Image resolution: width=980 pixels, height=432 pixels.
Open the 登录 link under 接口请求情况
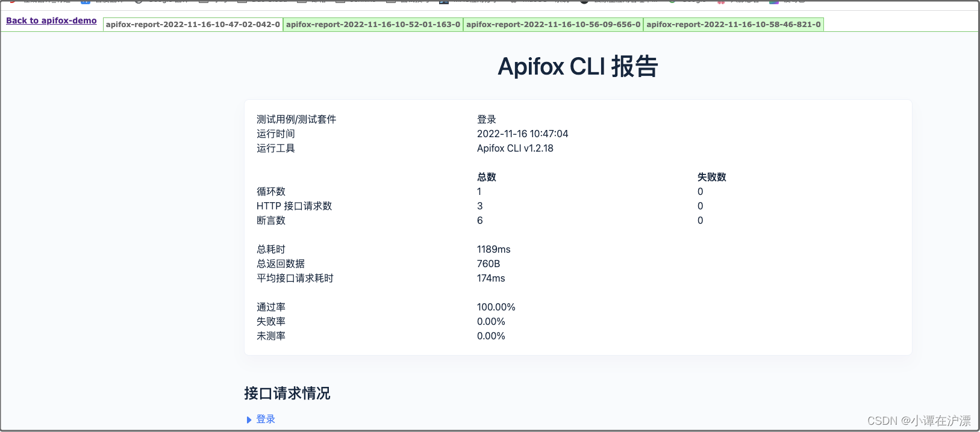pos(266,419)
